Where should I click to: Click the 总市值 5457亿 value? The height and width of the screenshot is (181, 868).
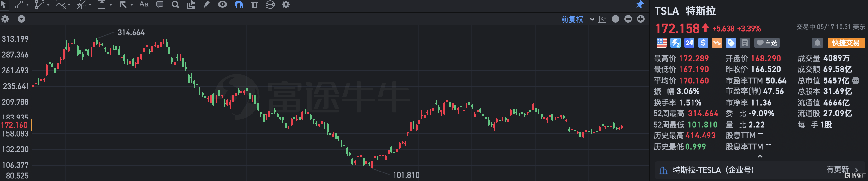tap(836, 80)
